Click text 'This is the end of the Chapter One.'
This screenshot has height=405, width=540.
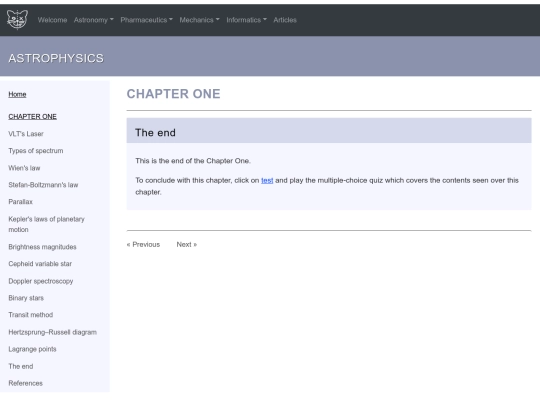pyautogui.click(x=193, y=161)
